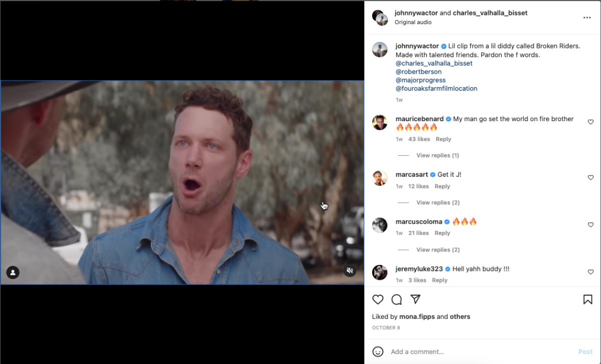Expand View replies (2) under marcasart
The height and width of the screenshot is (364, 601).
438,203
